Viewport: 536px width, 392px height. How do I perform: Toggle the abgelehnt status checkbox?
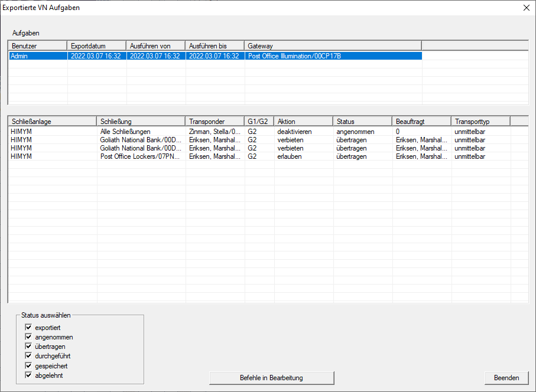point(28,375)
